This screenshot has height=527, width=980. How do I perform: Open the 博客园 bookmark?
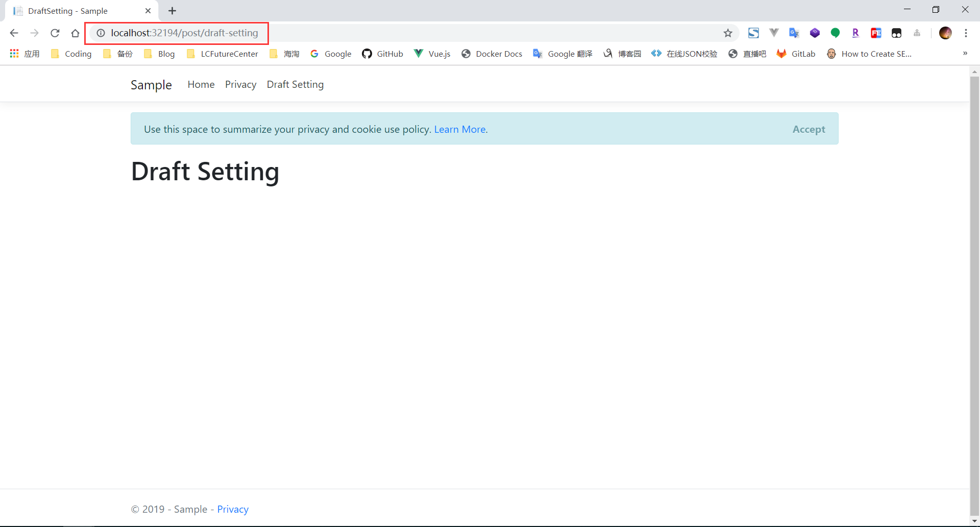click(x=622, y=54)
